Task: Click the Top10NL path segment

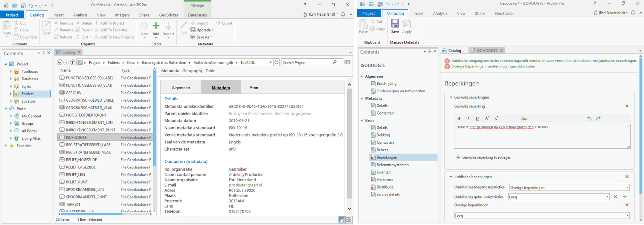Action: 248,62
